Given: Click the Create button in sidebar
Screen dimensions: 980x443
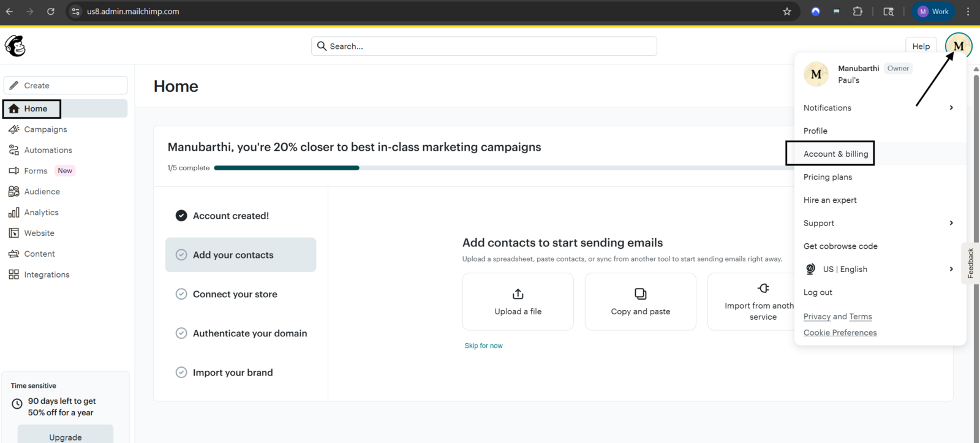Looking at the screenshot, I should (66, 85).
